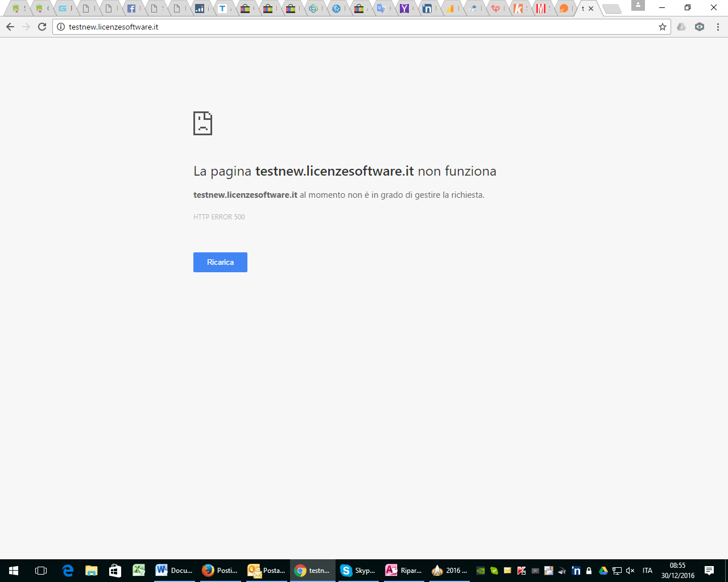This screenshot has height=582, width=728.
Task: Click the Chrome taskbar item
Action: 313,571
